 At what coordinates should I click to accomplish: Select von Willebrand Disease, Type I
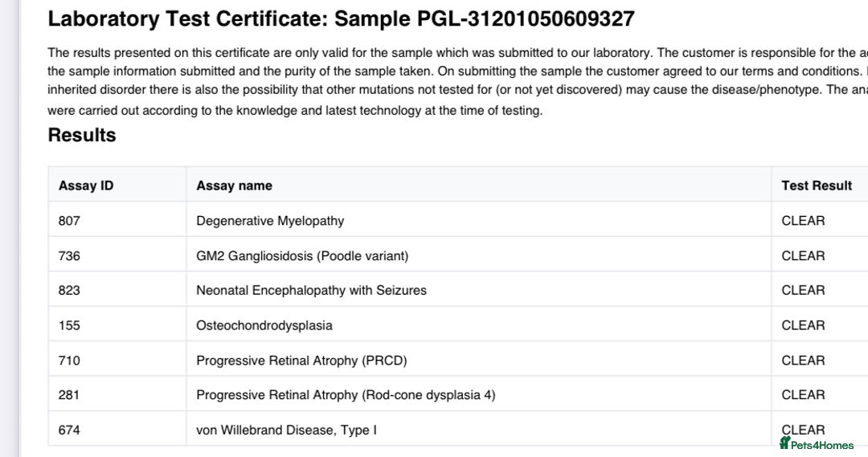click(x=286, y=430)
